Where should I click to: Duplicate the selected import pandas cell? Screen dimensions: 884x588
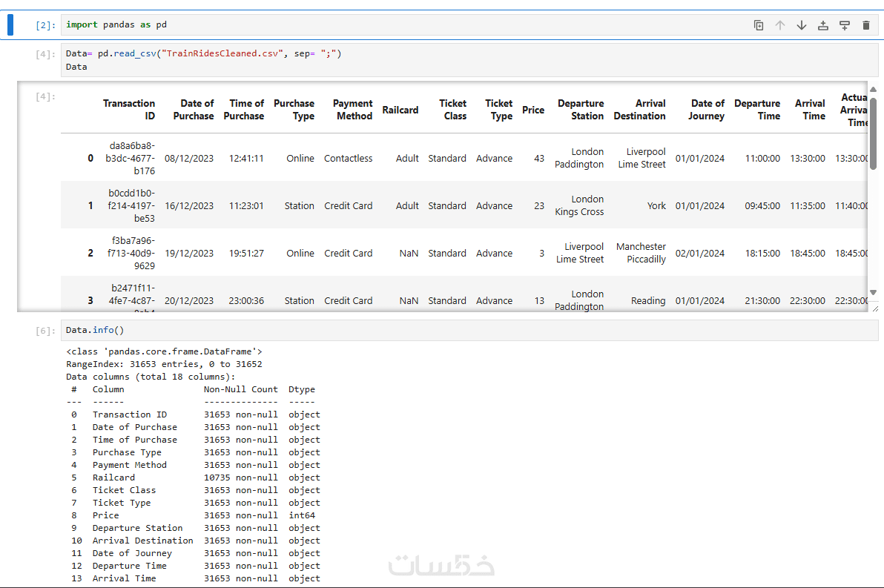click(x=759, y=25)
